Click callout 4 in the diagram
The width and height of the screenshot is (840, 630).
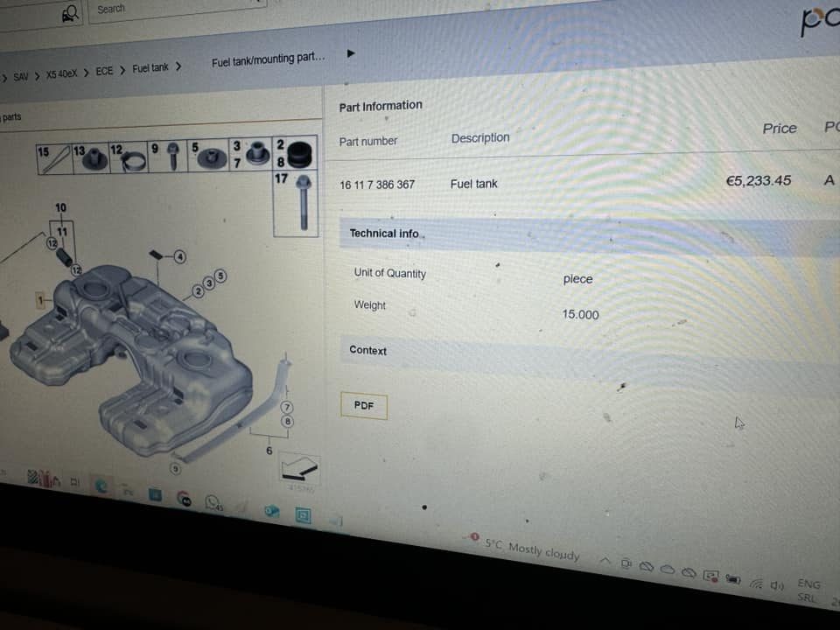pos(180,257)
